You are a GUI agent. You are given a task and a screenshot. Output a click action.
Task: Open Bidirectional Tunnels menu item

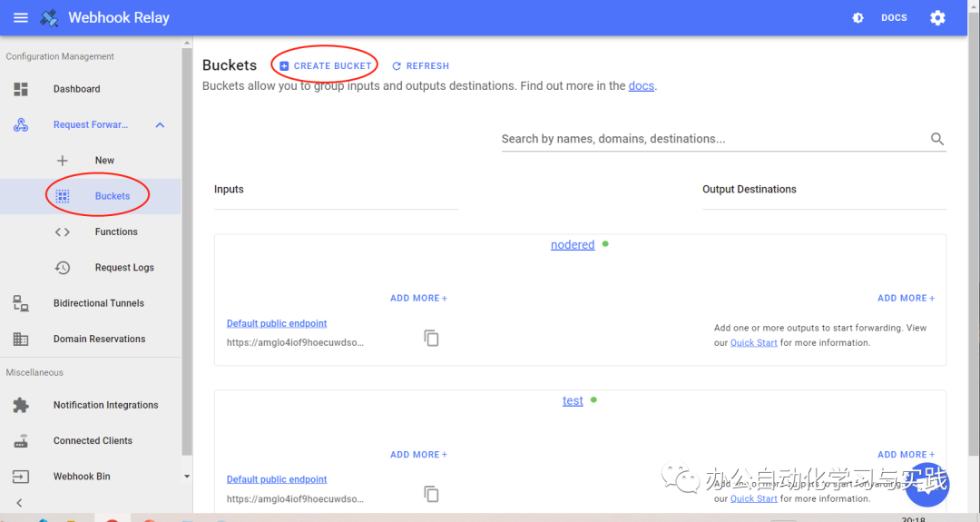point(99,303)
